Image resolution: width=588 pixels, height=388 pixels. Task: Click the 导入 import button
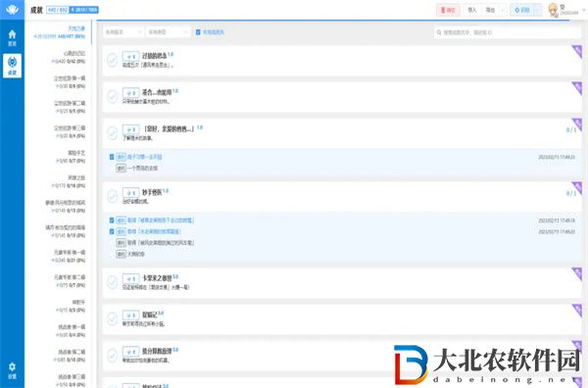pyautogui.click(x=472, y=10)
